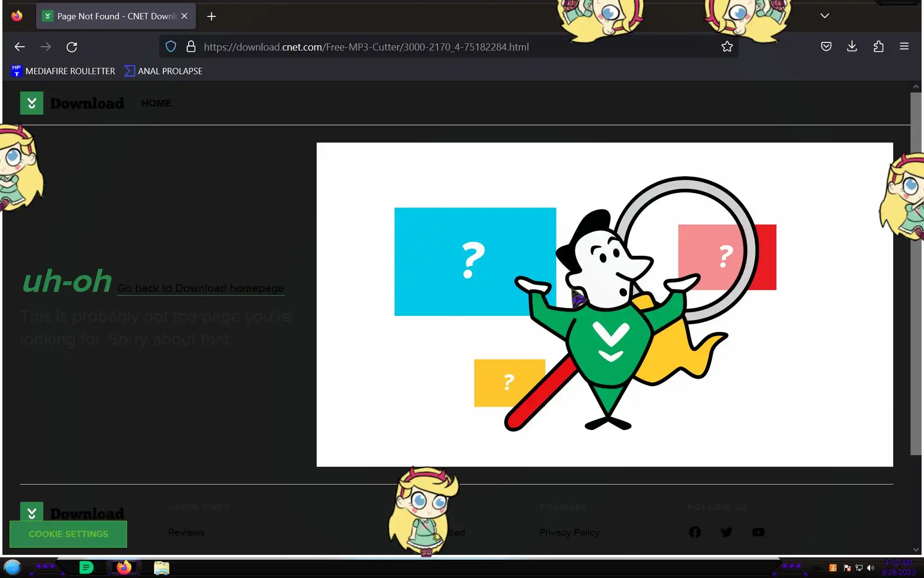Click the HOME navigation link
This screenshot has width=924, height=578.
[x=156, y=103]
